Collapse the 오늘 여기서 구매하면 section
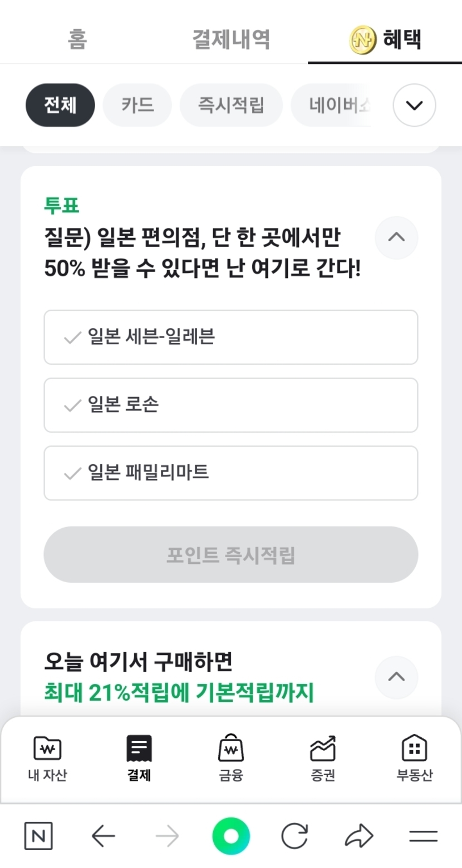The image size is (462, 868). (396, 677)
